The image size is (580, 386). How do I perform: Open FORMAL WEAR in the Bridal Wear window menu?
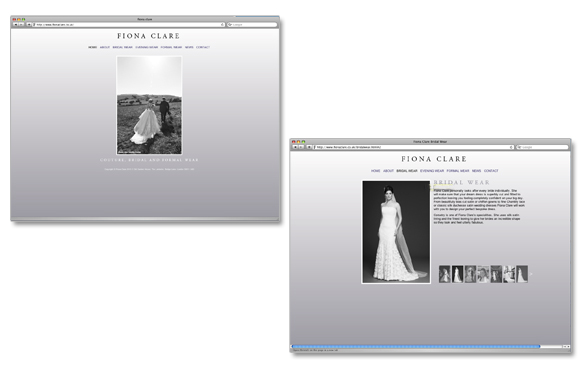[x=458, y=171]
